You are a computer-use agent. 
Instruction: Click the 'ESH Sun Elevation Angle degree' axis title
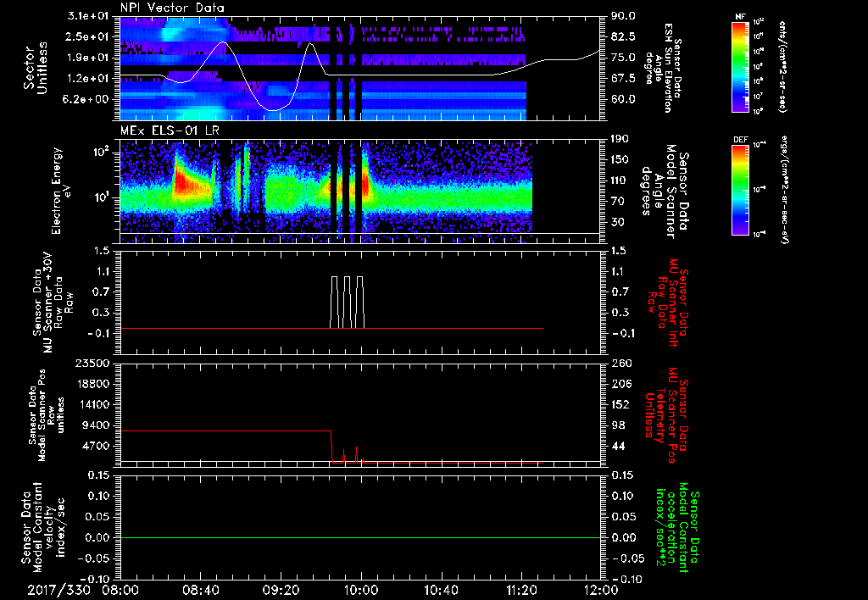click(x=663, y=68)
